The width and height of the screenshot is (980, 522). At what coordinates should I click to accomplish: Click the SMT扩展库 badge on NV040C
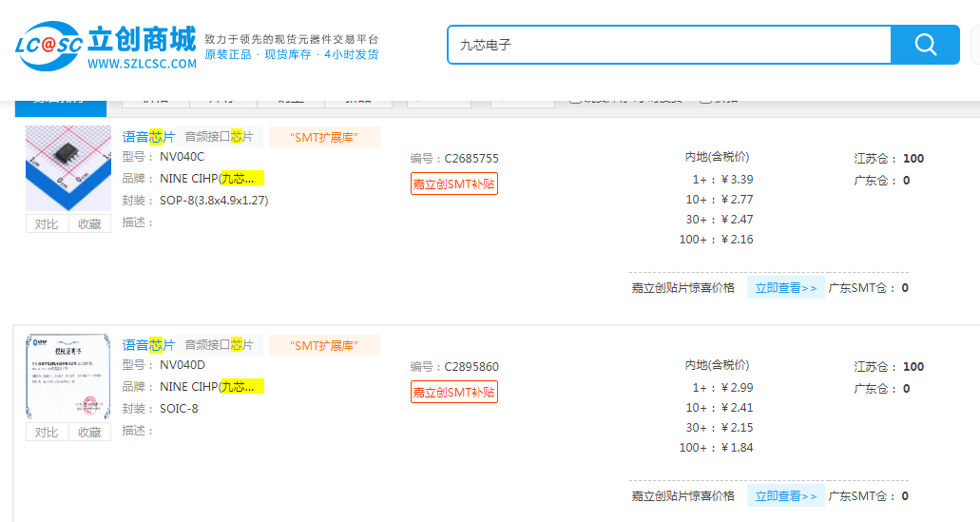pos(323,137)
